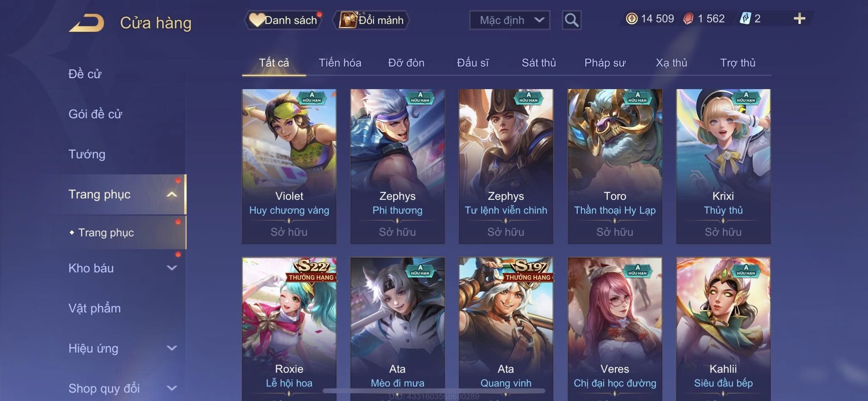The image size is (868, 401).
Task: Open the Mặc định sort dropdown
Action: coord(509,20)
